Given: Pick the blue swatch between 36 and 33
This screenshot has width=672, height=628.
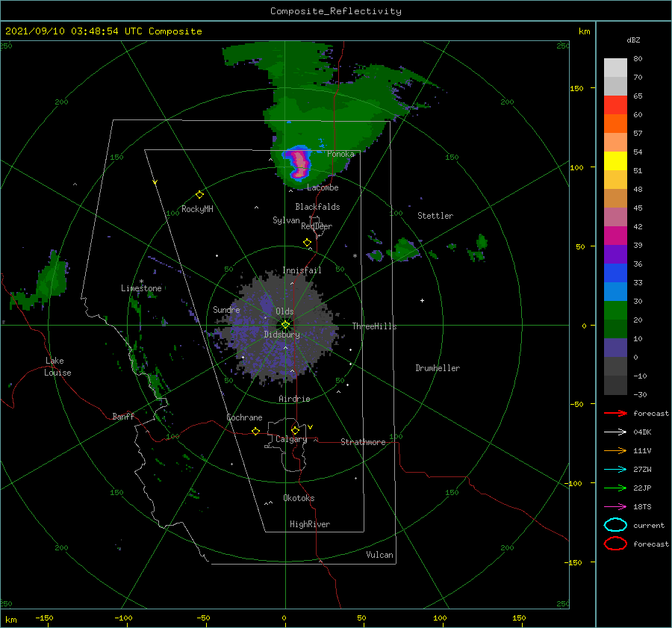Looking at the screenshot, I should click(x=615, y=273).
